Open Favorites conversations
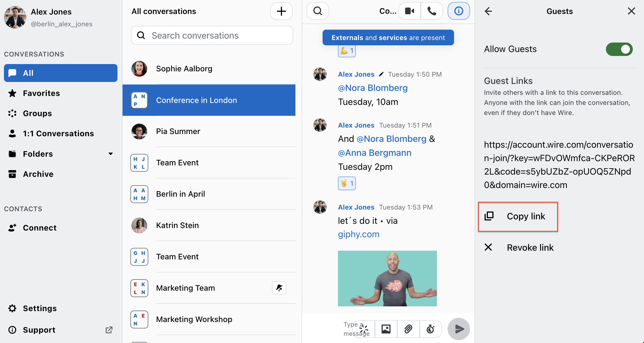The image size is (644, 343). pos(61,93)
